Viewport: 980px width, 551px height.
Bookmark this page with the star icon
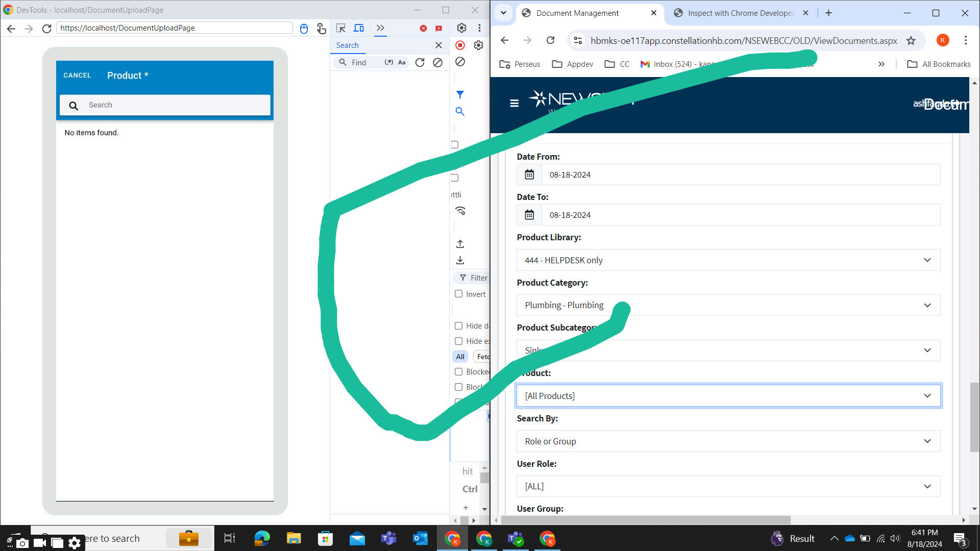[911, 41]
